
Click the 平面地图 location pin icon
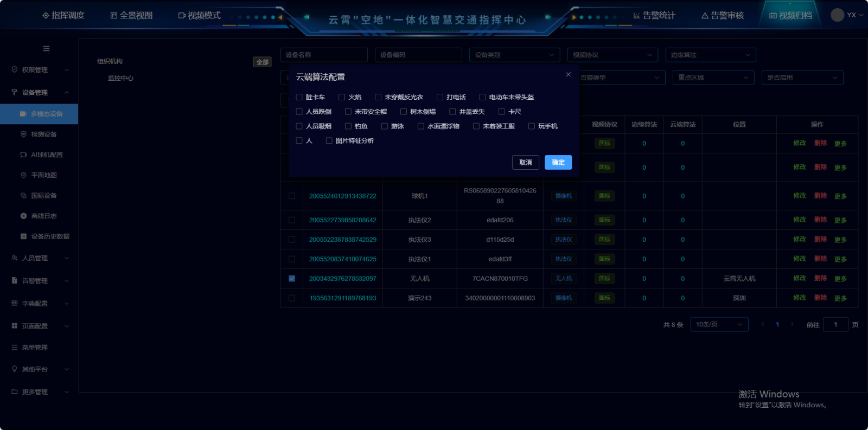(23, 175)
